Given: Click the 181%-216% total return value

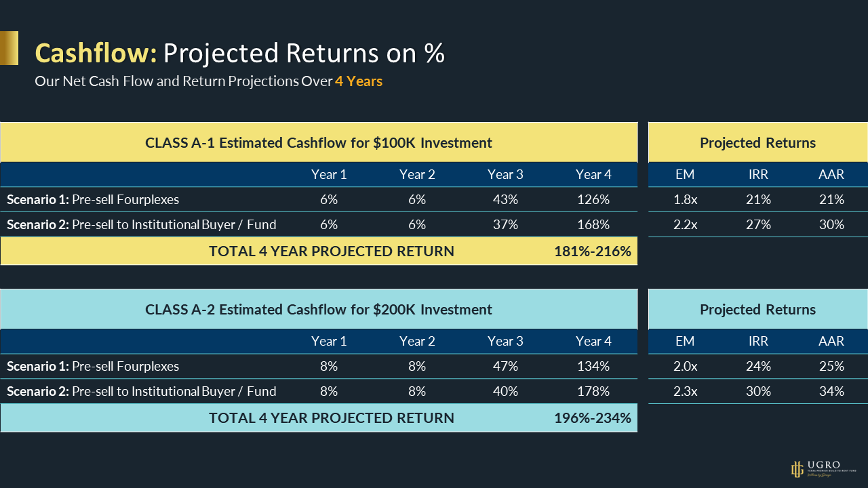Looking at the screenshot, I should point(593,251).
